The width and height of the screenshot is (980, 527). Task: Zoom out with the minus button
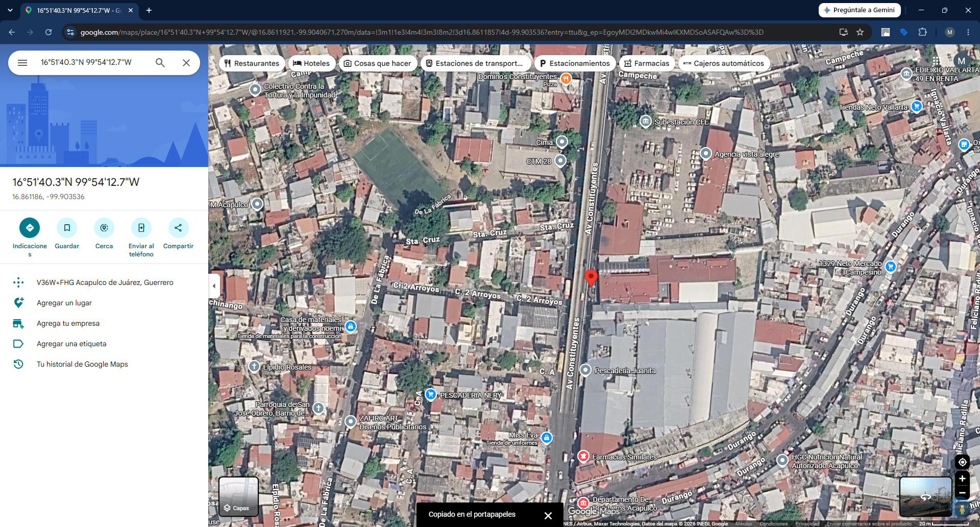point(962,493)
